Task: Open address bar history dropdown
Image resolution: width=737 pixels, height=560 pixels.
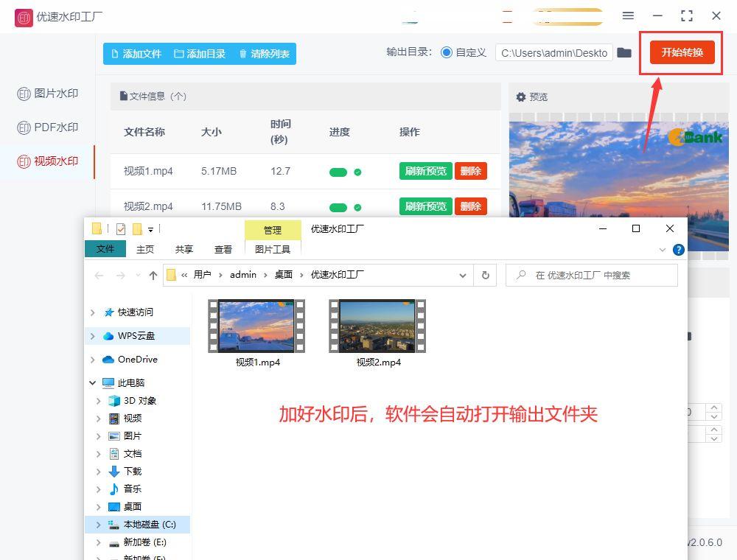Action: 463,276
